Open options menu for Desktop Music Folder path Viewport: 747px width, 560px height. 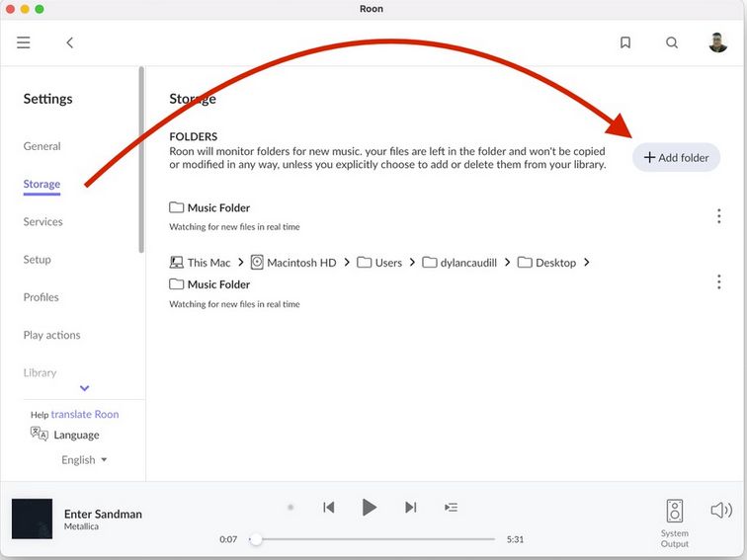(719, 281)
